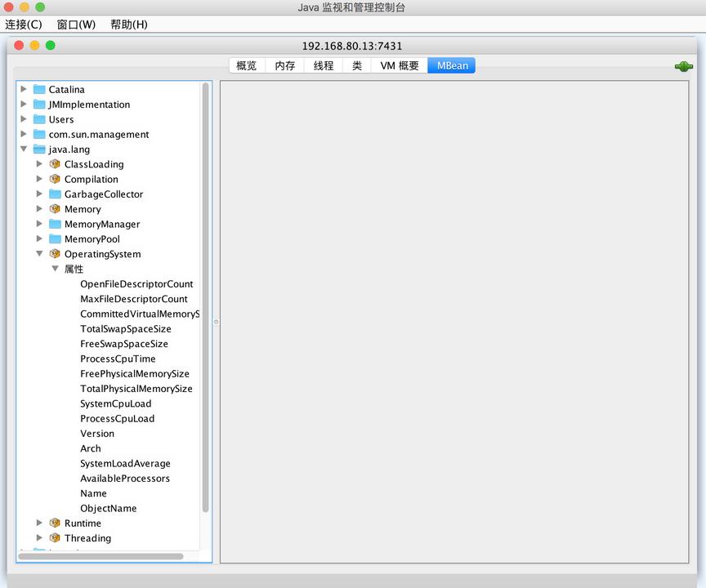Screen dimensions: 706x588
Task: Expand the MemoryPool folder node
Action: click(39, 239)
